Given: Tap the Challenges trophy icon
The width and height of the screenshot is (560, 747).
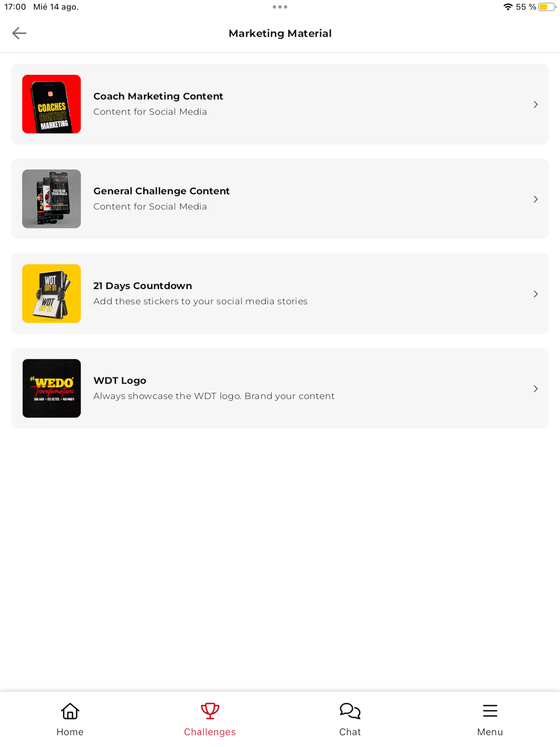Looking at the screenshot, I should point(210,711).
